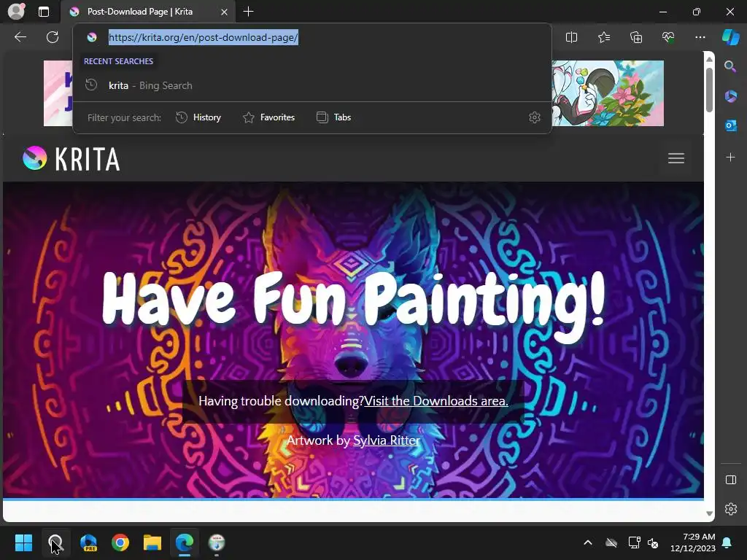747x560 pixels.
Task: Open the notifications bell icon
Action: [x=727, y=542]
